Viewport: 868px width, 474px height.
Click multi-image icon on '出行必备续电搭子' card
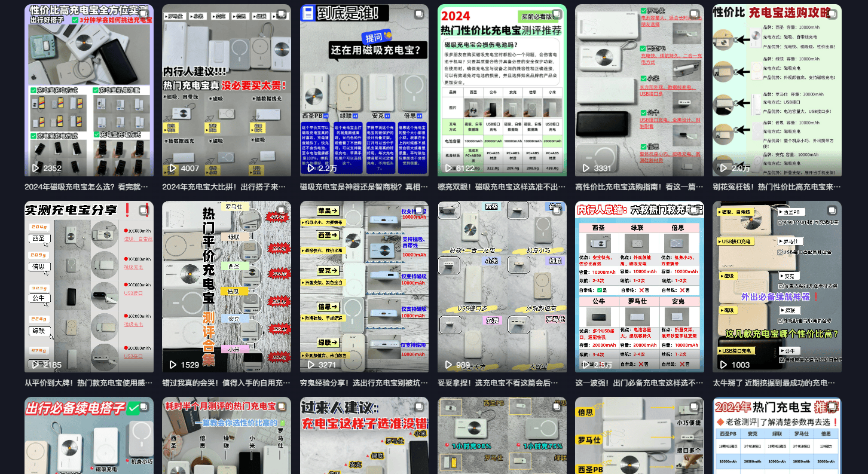[x=144, y=406]
